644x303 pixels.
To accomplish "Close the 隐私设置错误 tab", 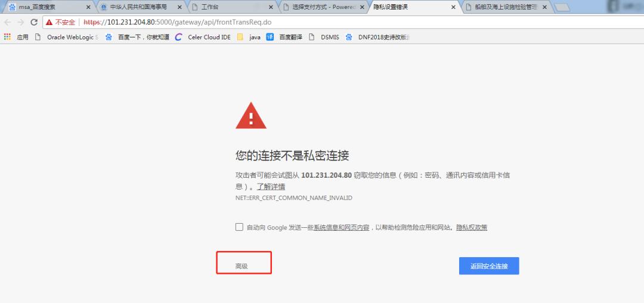I will point(453,7).
